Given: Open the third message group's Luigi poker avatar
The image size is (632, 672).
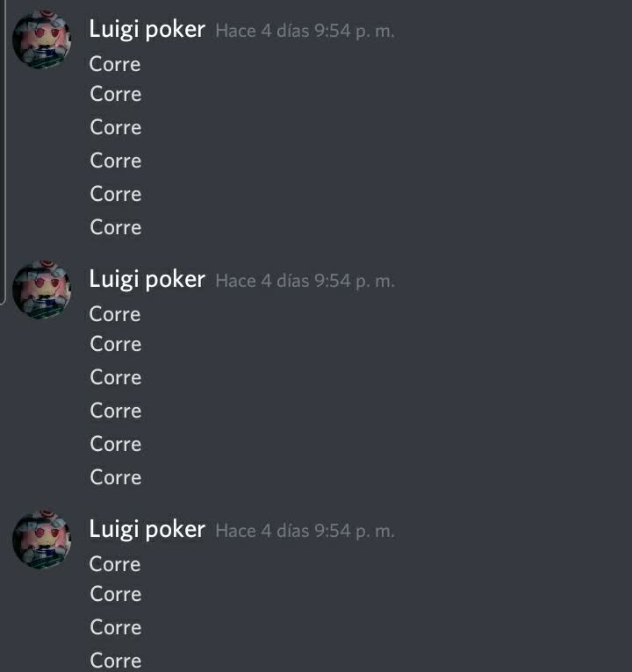Looking at the screenshot, I should click(x=41, y=540).
